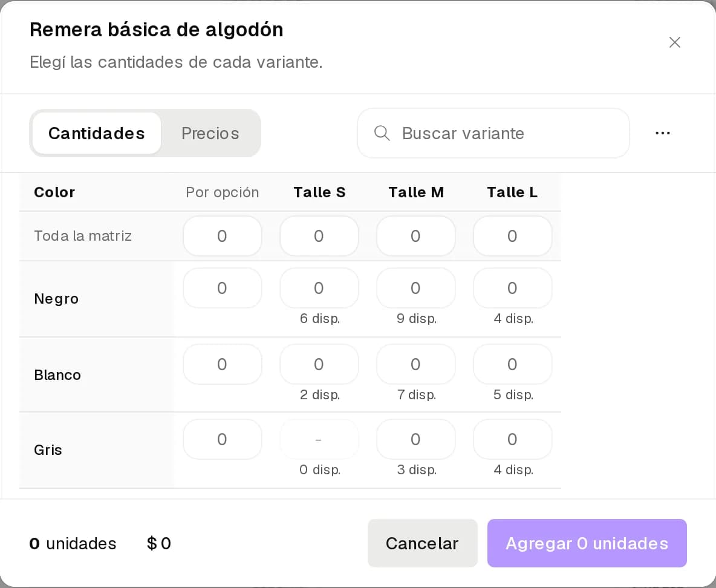The height and width of the screenshot is (588, 716).
Task: Select Gris Talle S unavailable quantity field
Action: pos(319,439)
